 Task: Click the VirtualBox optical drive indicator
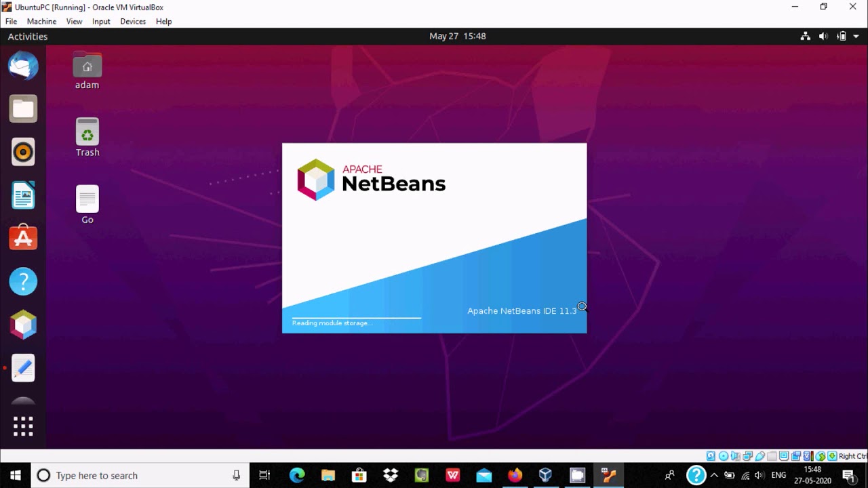[x=724, y=456]
